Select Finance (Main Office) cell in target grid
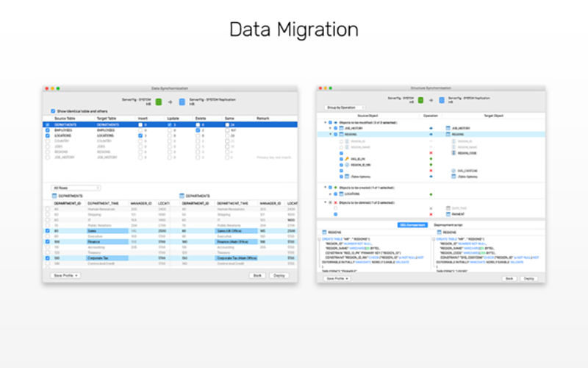 pyautogui.click(x=236, y=242)
